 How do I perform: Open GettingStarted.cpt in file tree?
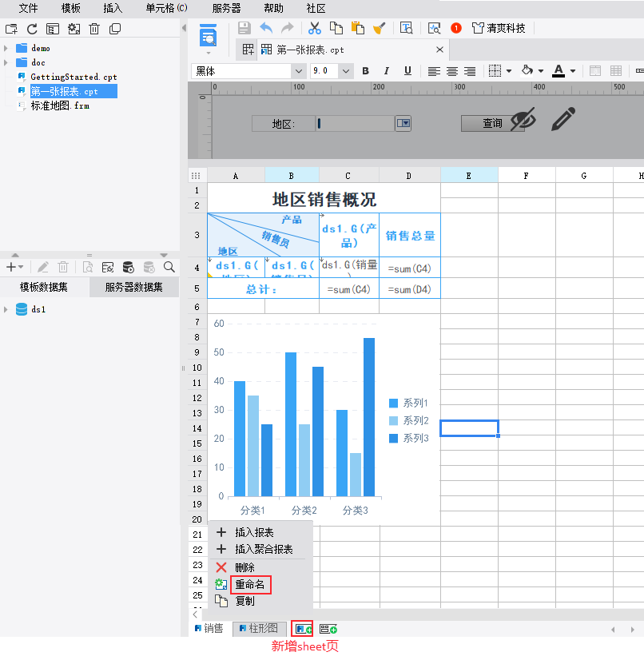click(74, 77)
